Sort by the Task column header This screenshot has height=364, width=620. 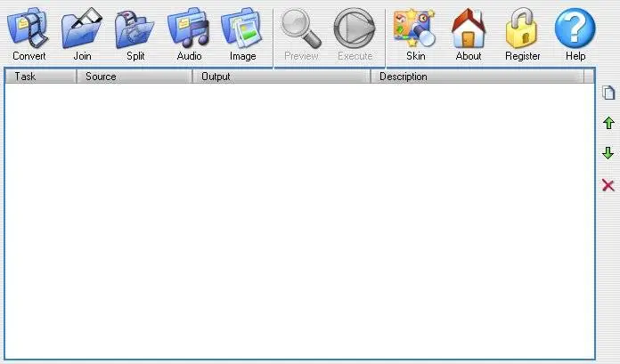tap(41, 77)
